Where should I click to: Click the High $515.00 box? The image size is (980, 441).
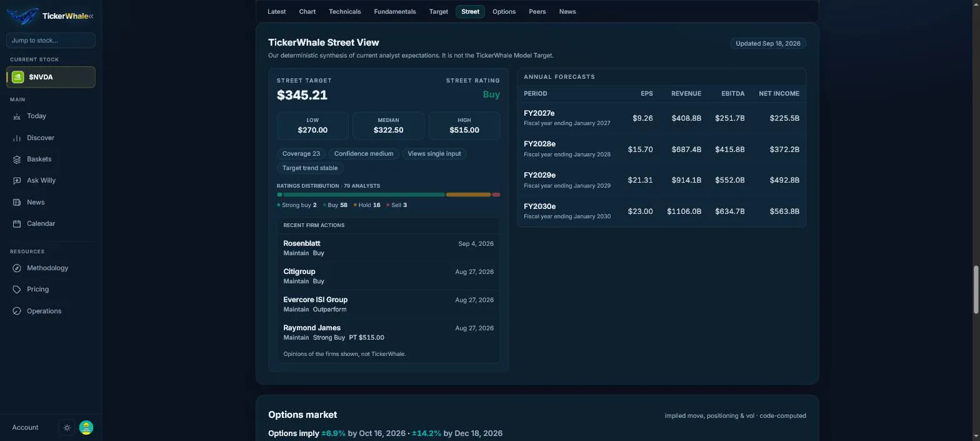pos(464,126)
